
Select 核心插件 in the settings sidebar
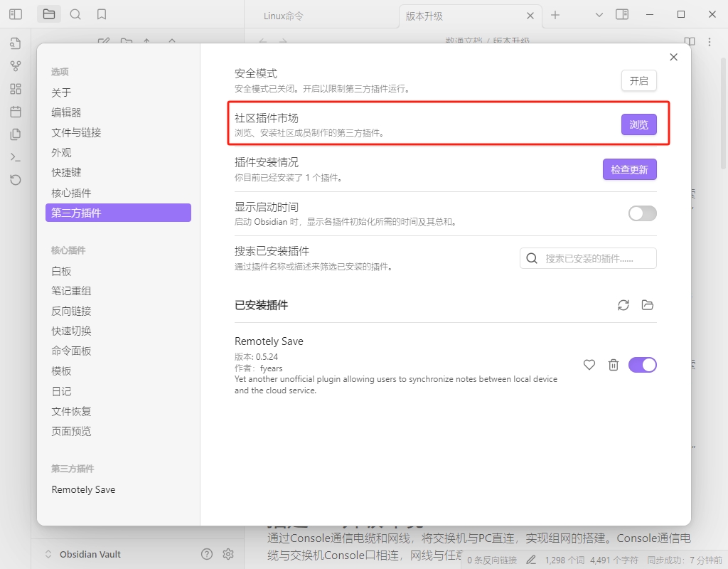(x=71, y=193)
